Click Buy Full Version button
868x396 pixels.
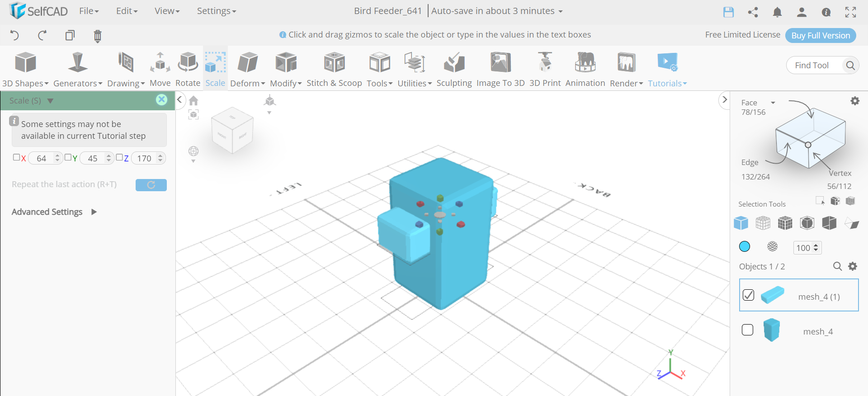pos(821,35)
